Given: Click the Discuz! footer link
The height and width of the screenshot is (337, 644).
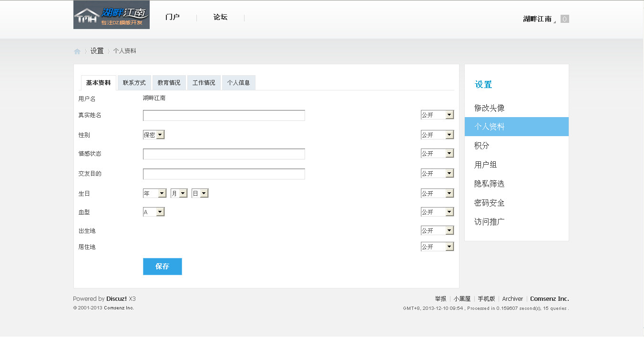Looking at the screenshot, I should tap(117, 299).
